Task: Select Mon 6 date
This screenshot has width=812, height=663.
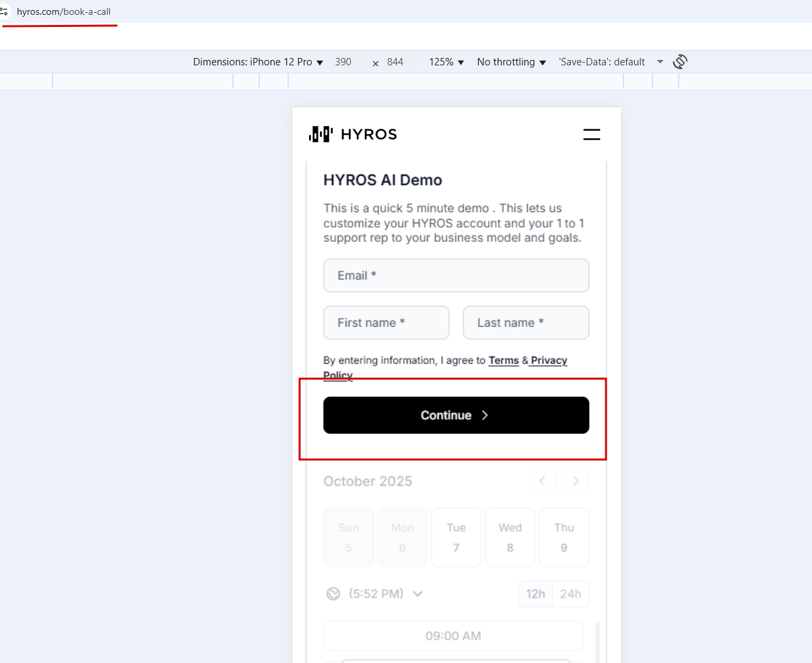Action: click(x=403, y=537)
